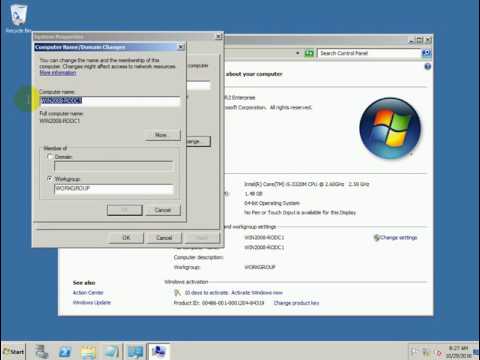Viewport: 480px width, 360px height.
Task: Click the green refresh button in address bar
Action: pyautogui.click(x=309, y=53)
